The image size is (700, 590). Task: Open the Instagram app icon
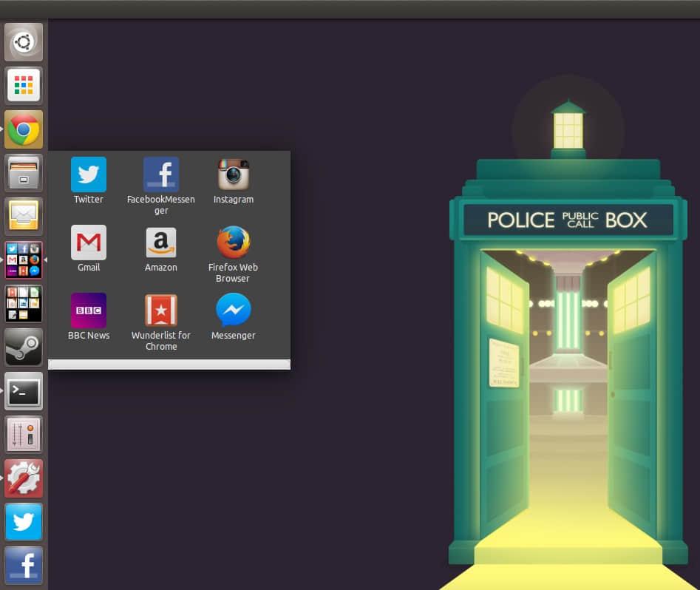click(234, 175)
